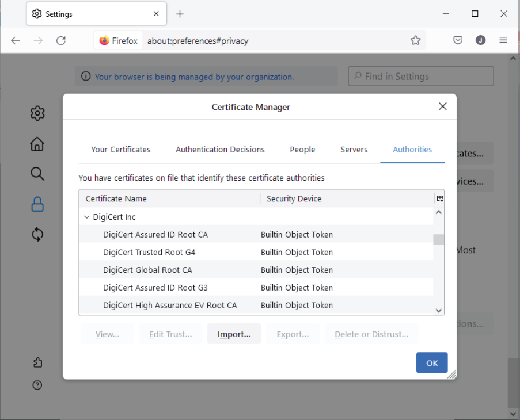Click the dialog resize grip corner

(451, 375)
